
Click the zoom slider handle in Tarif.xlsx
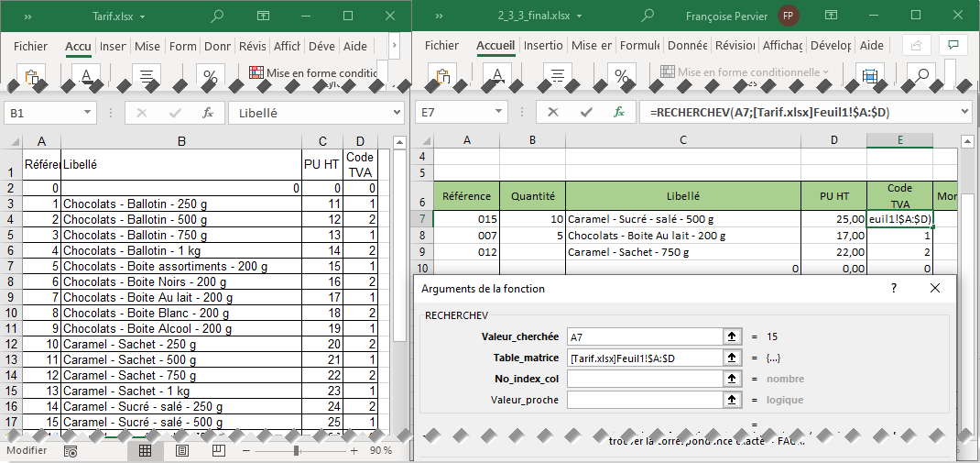(296, 450)
